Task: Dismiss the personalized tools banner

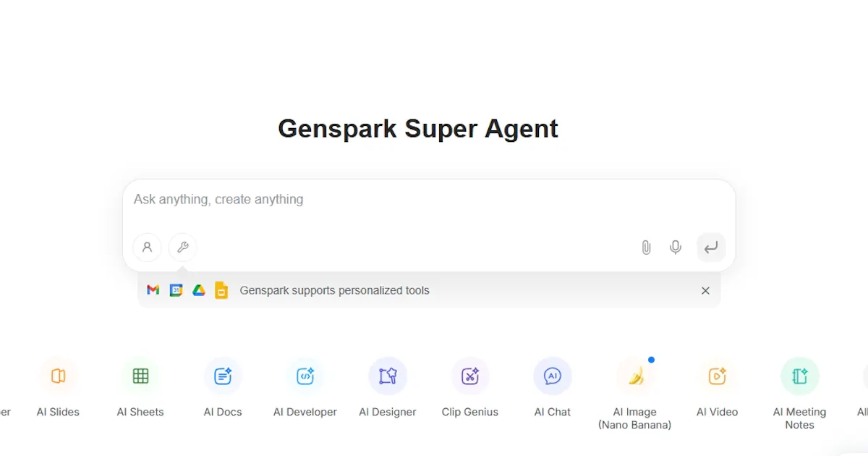Action: tap(705, 290)
